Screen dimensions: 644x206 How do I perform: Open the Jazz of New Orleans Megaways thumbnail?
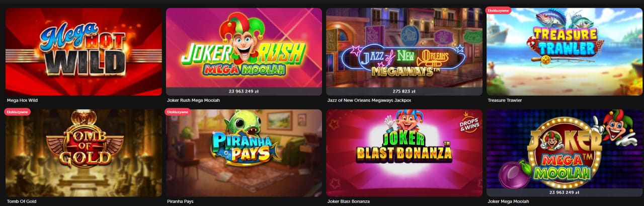404,51
